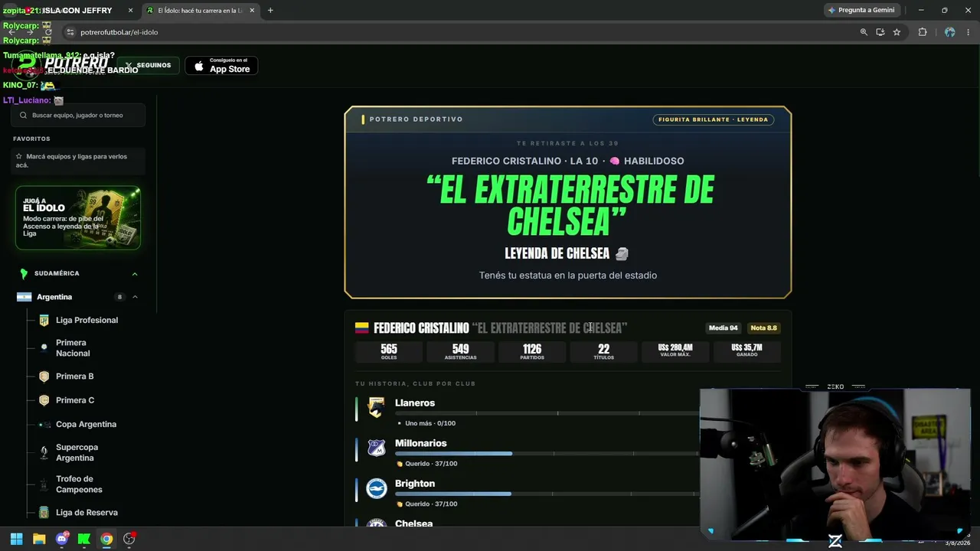
Task: Open Supercopa Argentina in the sidebar
Action: point(79,452)
